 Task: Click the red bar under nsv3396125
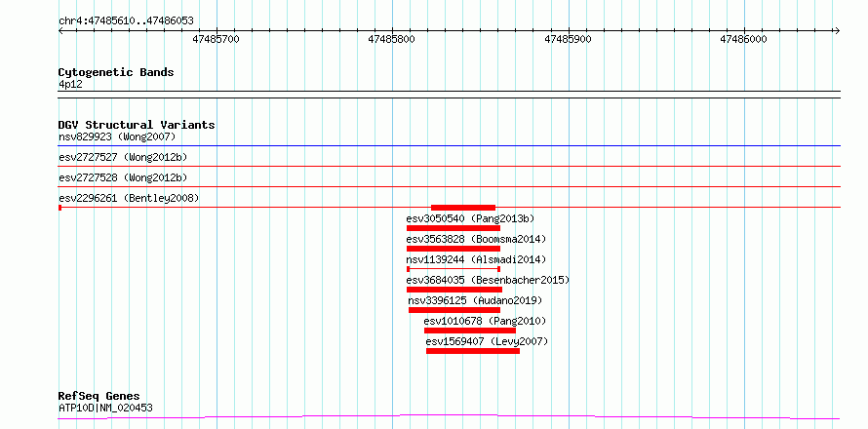(x=454, y=310)
